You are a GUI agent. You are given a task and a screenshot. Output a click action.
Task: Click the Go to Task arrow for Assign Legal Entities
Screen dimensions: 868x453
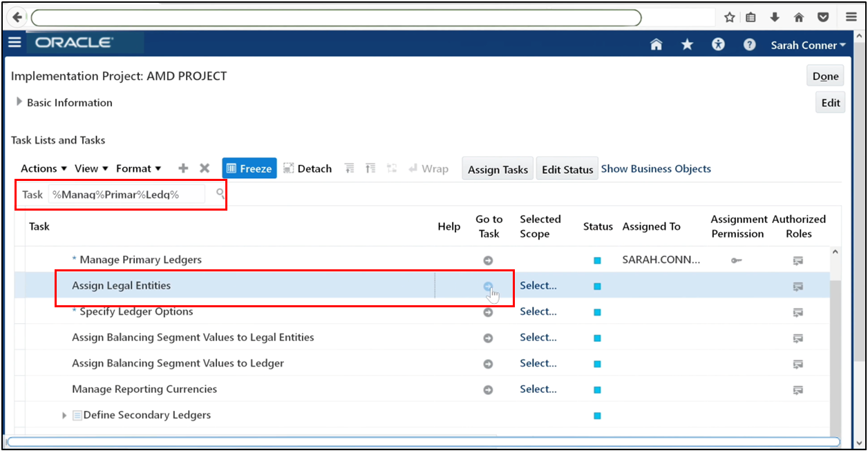pos(489,286)
